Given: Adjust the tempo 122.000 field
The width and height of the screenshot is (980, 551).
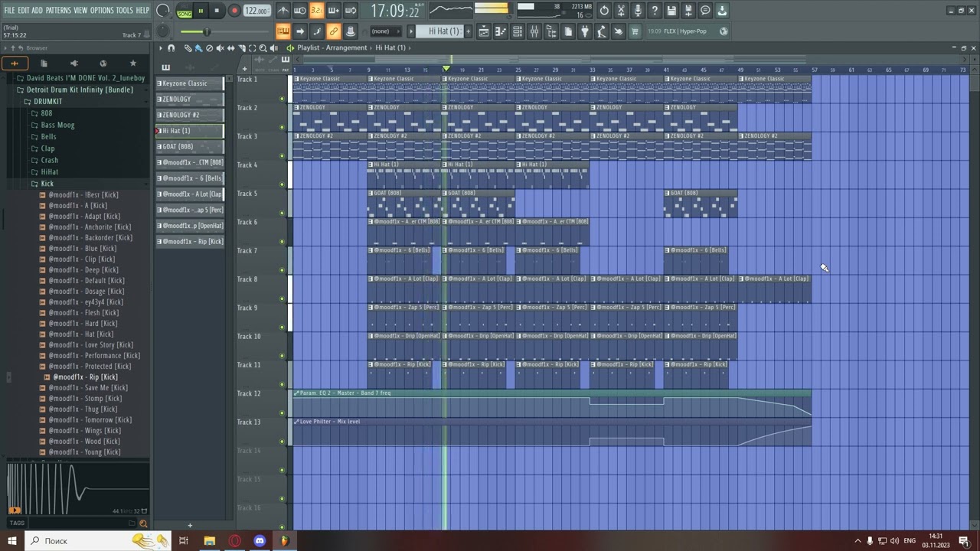Looking at the screenshot, I should pyautogui.click(x=257, y=11).
